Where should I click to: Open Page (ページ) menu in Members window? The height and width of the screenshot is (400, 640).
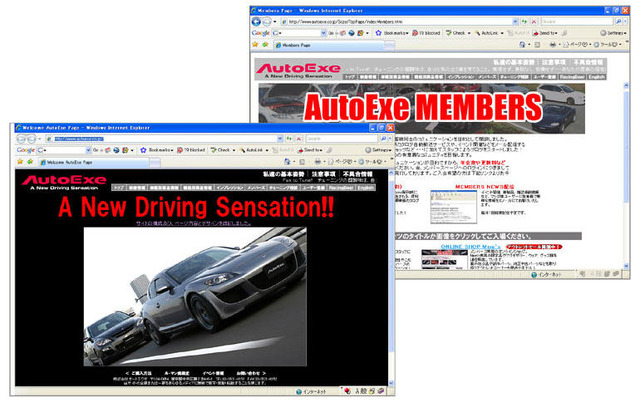point(577,44)
